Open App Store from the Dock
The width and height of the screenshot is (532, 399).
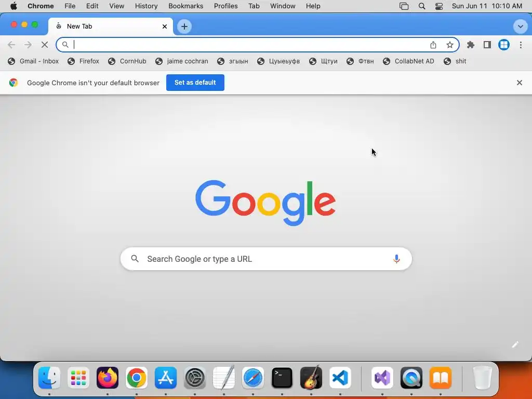pyautogui.click(x=166, y=378)
